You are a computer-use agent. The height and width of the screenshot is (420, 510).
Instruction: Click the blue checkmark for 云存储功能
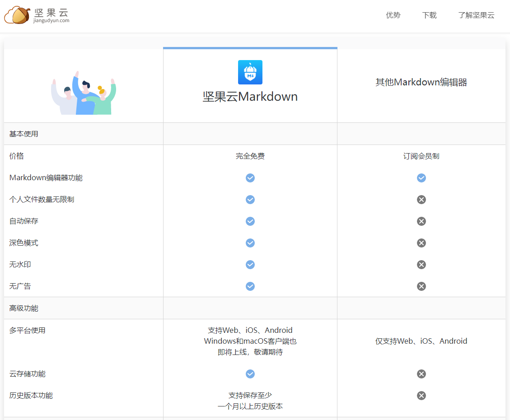(x=250, y=374)
